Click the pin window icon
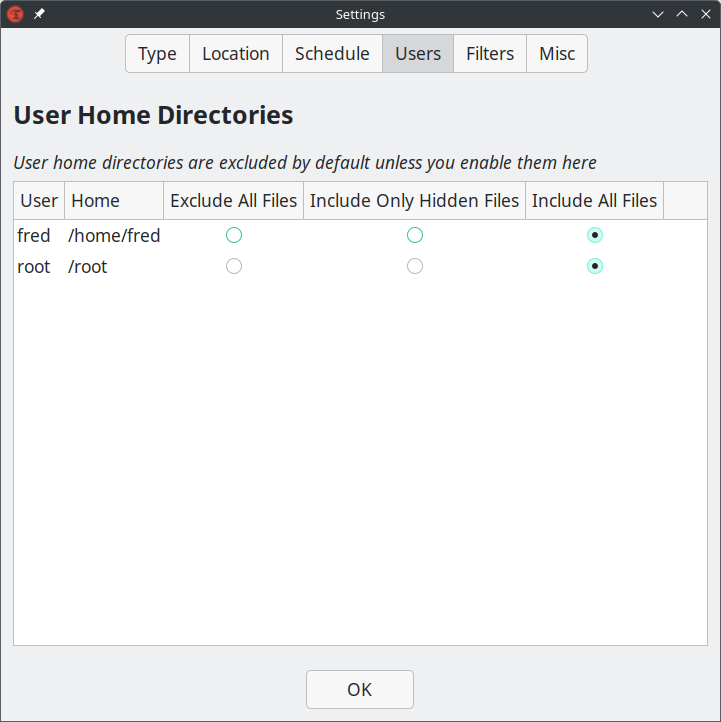The width and height of the screenshot is (721, 722). 39,14
